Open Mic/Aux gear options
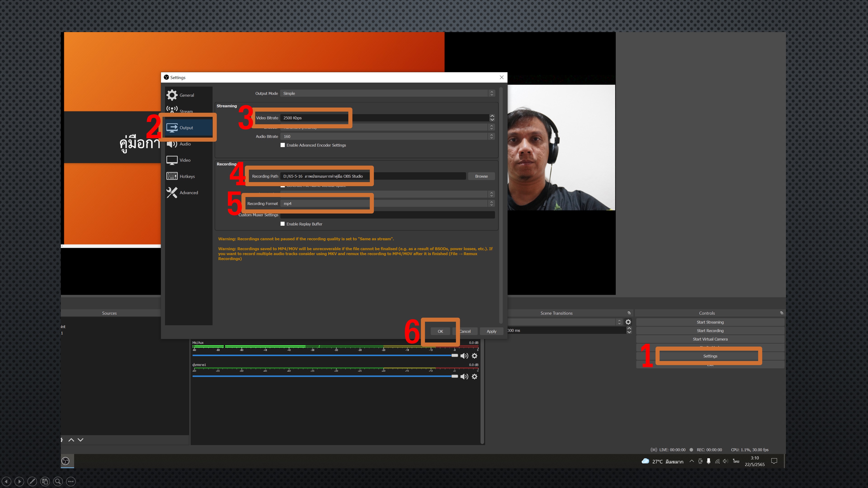Screen dimensions: 868x488 tap(474, 356)
